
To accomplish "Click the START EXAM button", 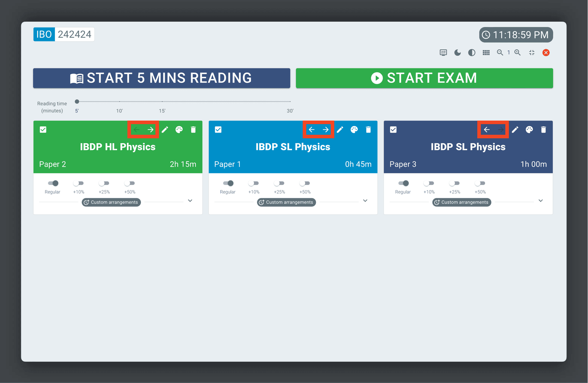I will point(424,78).
